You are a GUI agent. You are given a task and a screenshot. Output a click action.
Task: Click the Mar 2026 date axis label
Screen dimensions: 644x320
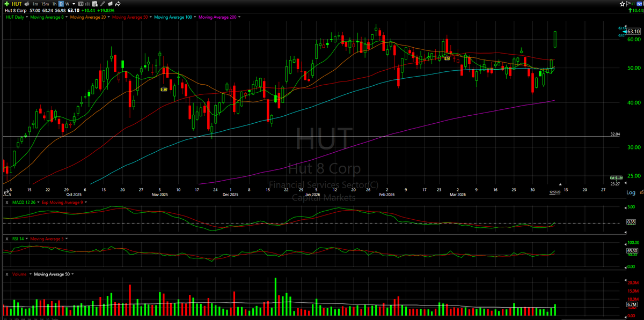458,195
